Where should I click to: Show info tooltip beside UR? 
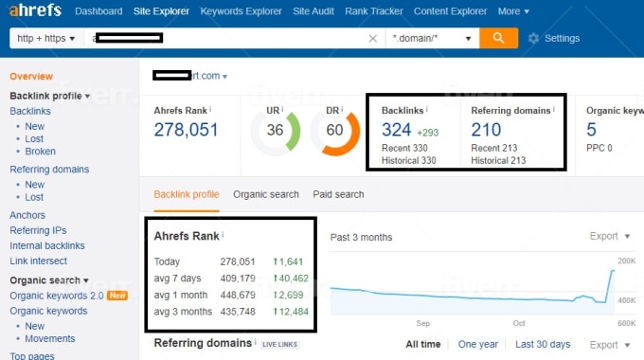click(x=282, y=109)
